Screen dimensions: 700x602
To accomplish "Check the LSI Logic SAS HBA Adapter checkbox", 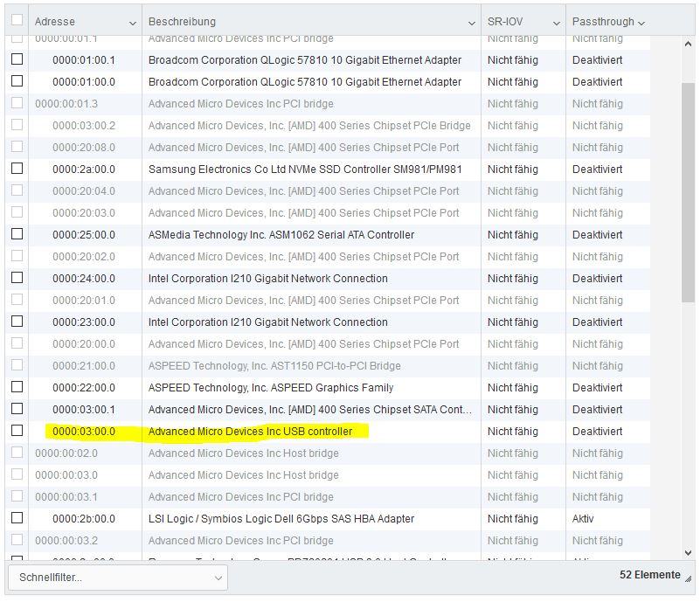I will tap(17, 518).
